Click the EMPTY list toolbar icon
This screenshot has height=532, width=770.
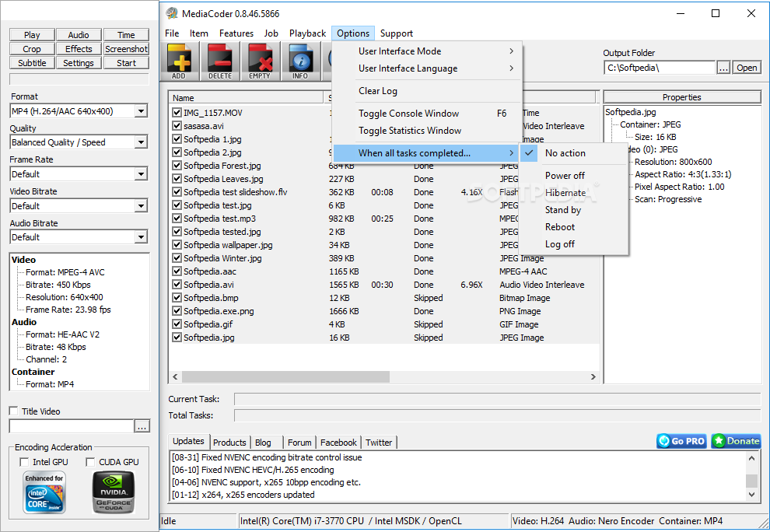pyautogui.click(x=261, y=62)
